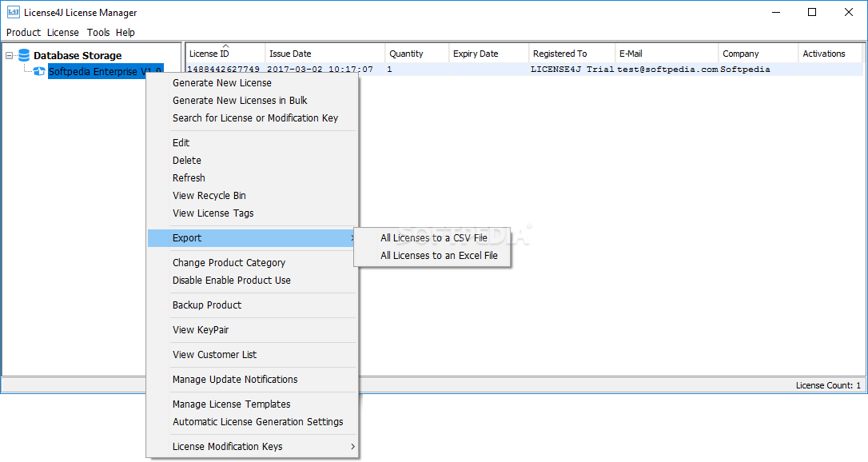Click the Database Storage icon

(24, 55)
